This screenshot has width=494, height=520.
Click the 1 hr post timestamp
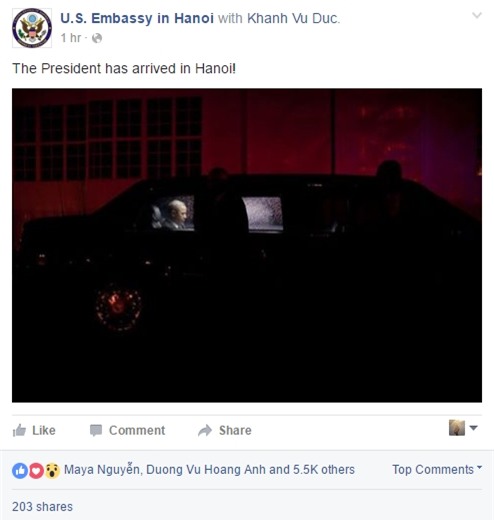71,38
